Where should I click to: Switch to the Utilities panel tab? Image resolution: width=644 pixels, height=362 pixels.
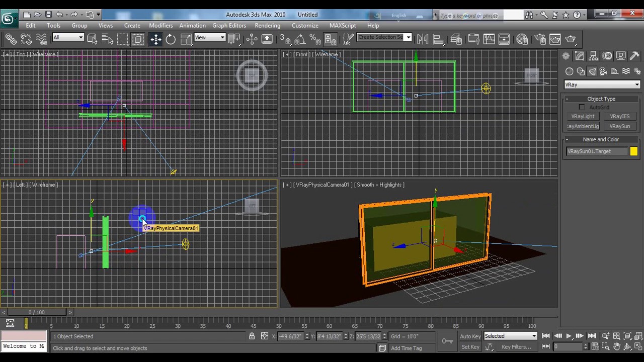point(634,56)
